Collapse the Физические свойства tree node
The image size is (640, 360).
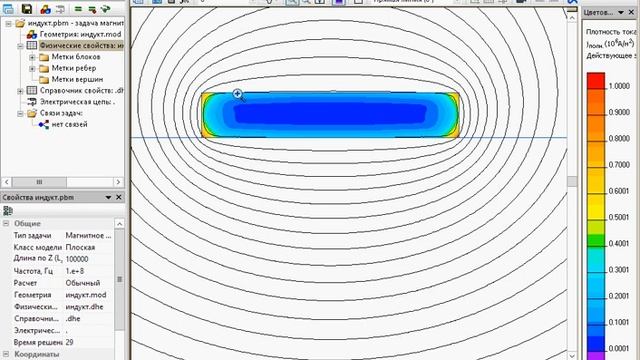point(20,46)
